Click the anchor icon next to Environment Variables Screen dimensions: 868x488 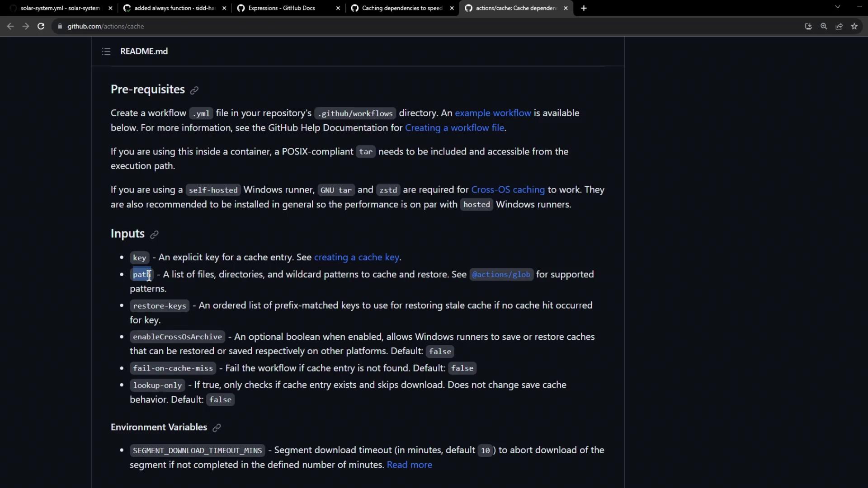(217, 428)
